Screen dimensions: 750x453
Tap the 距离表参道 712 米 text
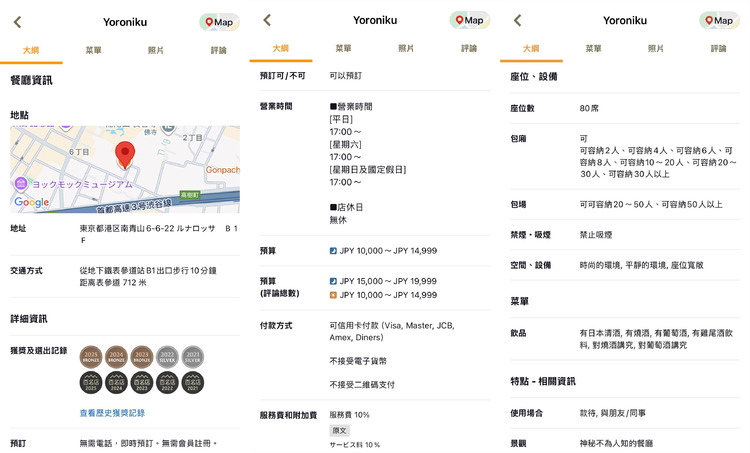click(x=113, y=283)
